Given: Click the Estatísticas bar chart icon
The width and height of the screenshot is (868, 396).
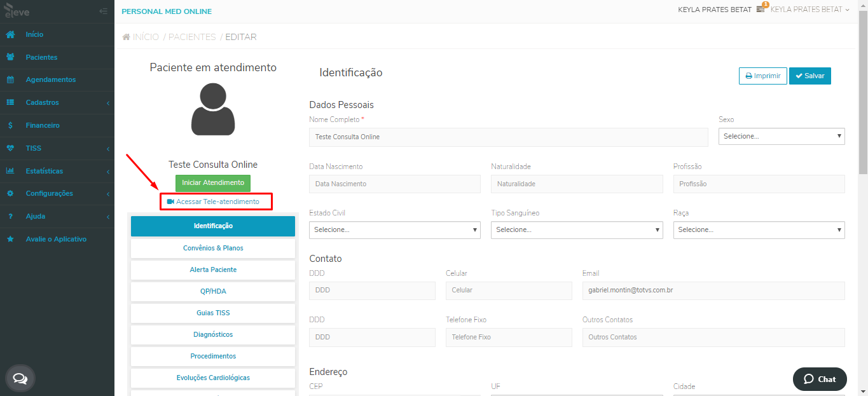Looking at the screenshot, I should pos(10,171).
